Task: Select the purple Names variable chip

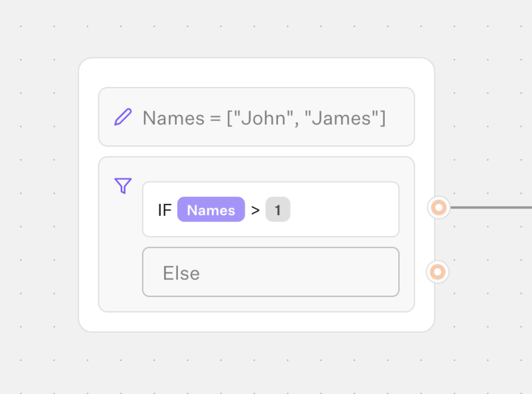Action: pos(211,210)
